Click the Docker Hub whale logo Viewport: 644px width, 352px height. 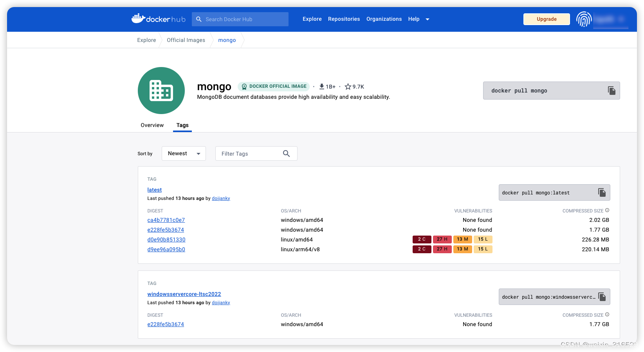tap(158, 19)
